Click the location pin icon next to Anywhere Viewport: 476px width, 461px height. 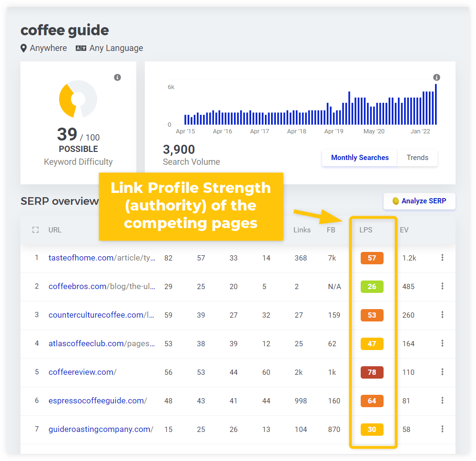23,48
